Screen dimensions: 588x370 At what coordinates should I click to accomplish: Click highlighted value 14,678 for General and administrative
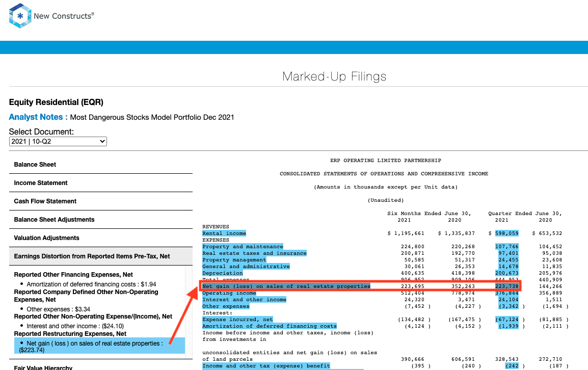coord(508,267)
